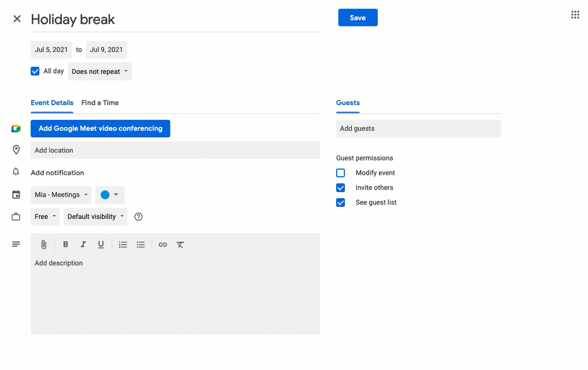This screenshot has height=370, width=588.
Task: Switch to the Find a Time tab
Action: tap(100, 103)
